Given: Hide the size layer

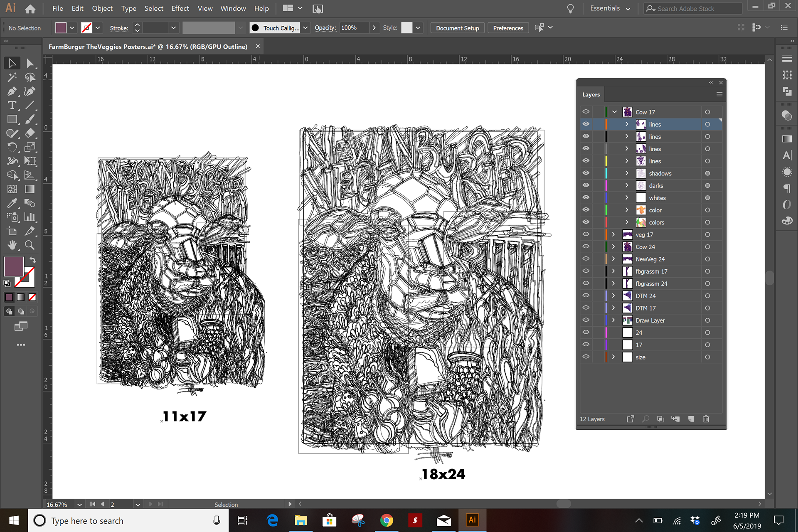Looking at the screenshot, I should pyautogui.click(x=586, y=357).
